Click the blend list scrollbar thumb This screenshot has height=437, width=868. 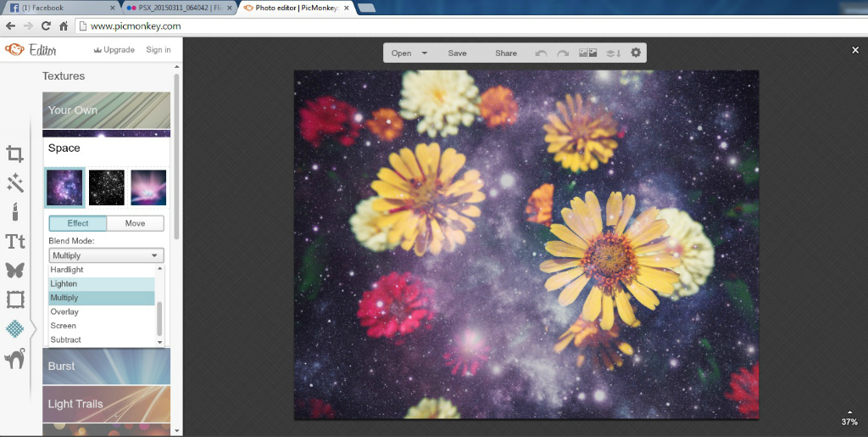point(160,318)
